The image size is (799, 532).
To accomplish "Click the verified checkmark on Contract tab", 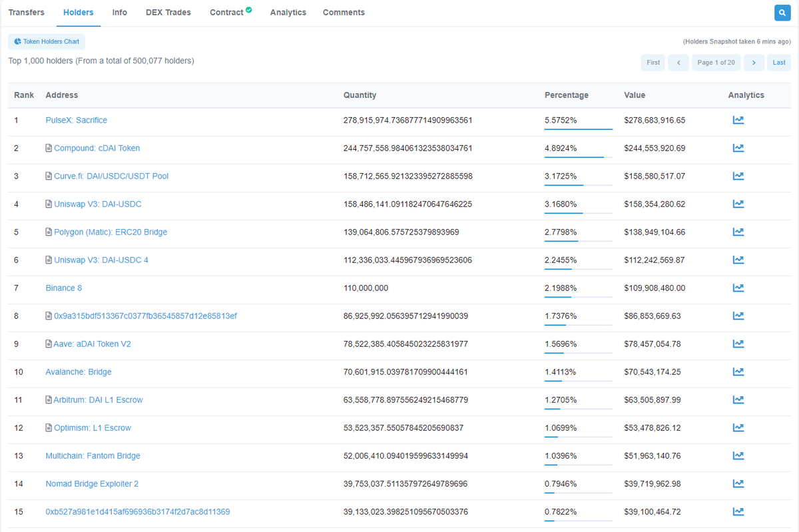I will click(x=248, y=10).
